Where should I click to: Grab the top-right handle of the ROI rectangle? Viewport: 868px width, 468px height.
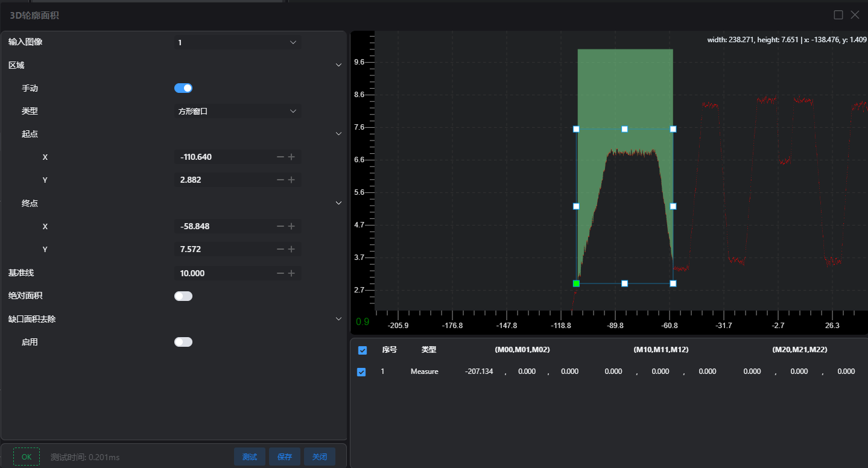click(673, 129)
